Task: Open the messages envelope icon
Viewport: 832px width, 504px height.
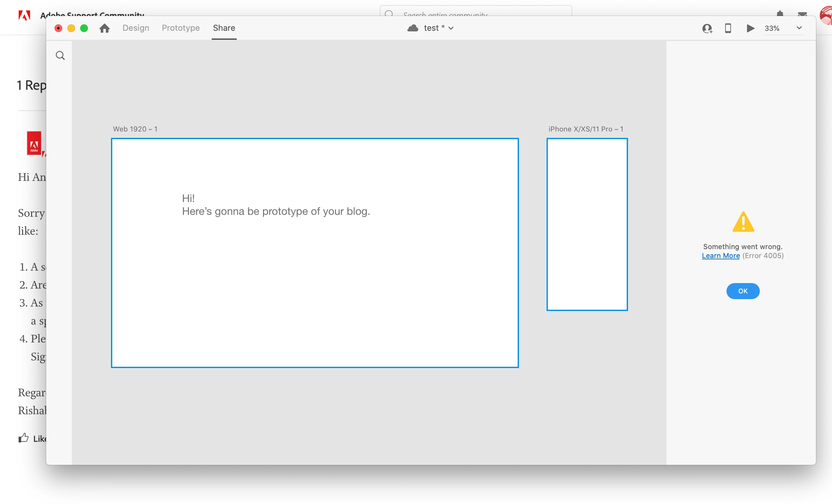Action: pyautogui.click(x=802, y=14)
